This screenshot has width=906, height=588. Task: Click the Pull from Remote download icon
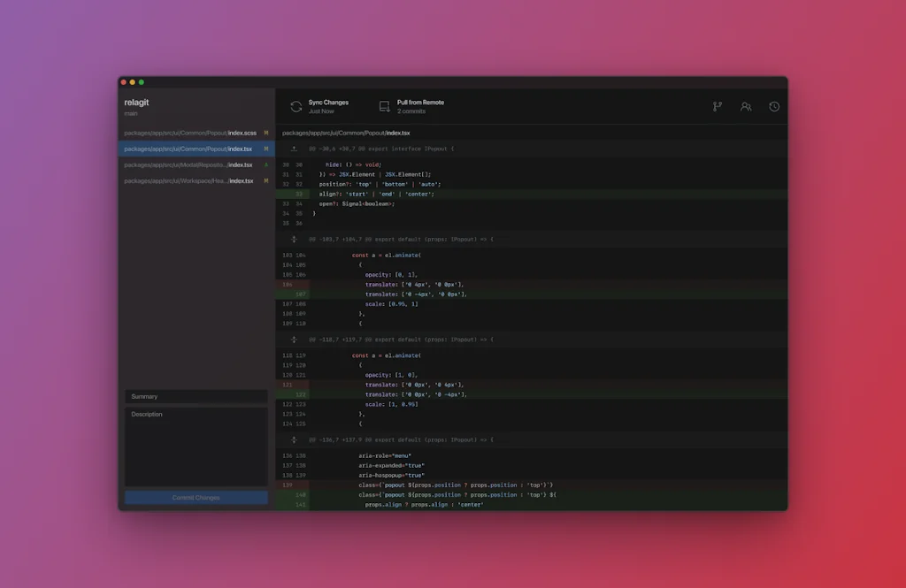pos(384,105)
